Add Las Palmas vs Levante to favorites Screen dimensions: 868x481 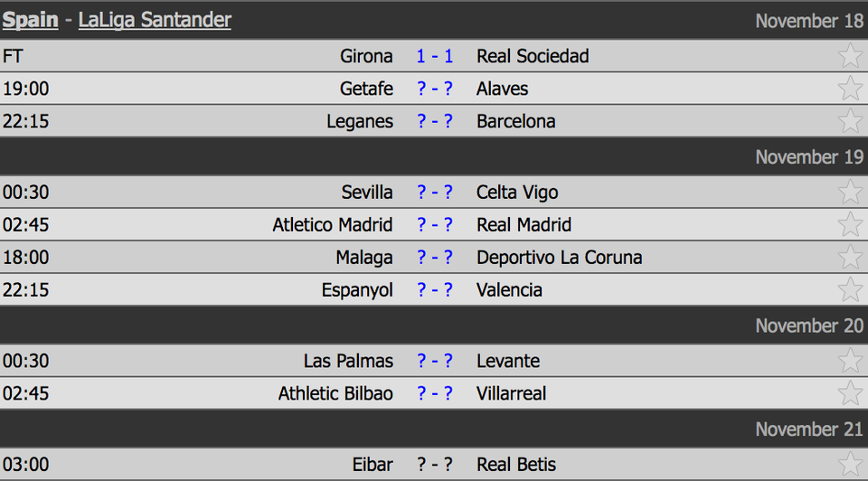coord(850,362)
